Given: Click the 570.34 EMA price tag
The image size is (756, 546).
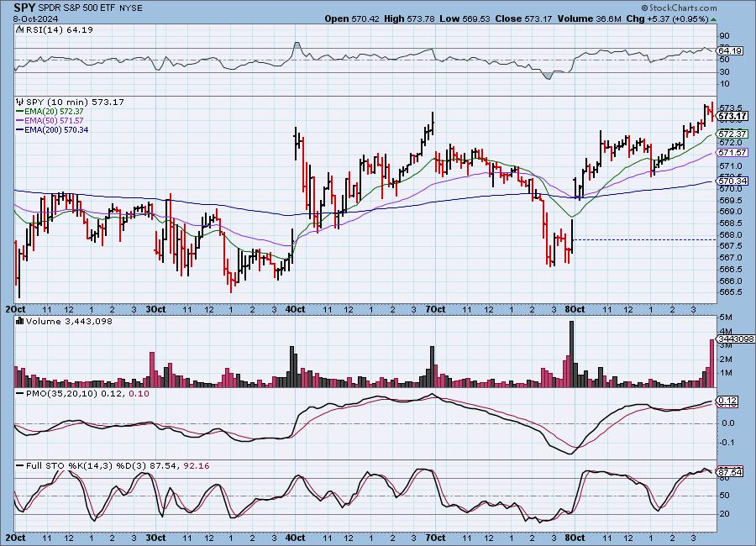Looking at the screenshot, I should point(732,181).
